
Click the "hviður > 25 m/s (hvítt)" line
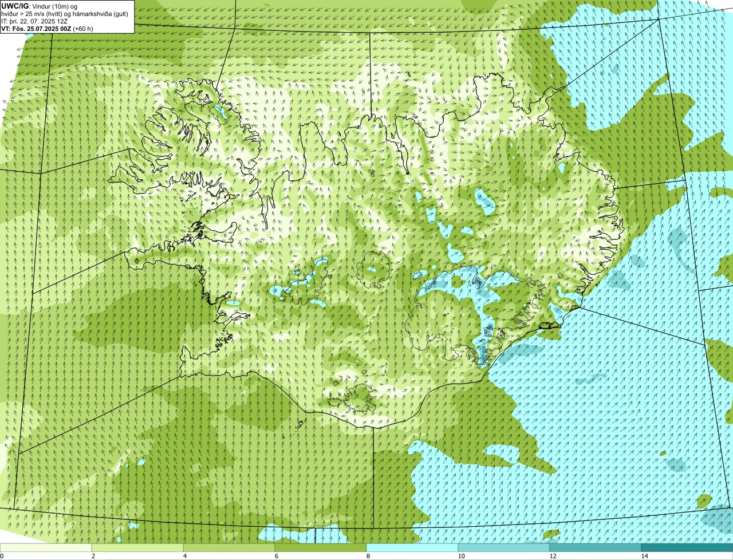tap(64, 13)
